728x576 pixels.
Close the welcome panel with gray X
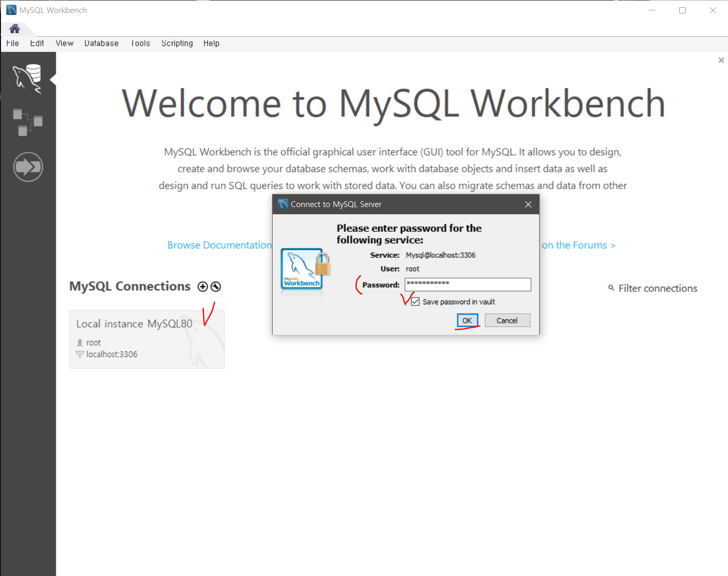[721, 61]
